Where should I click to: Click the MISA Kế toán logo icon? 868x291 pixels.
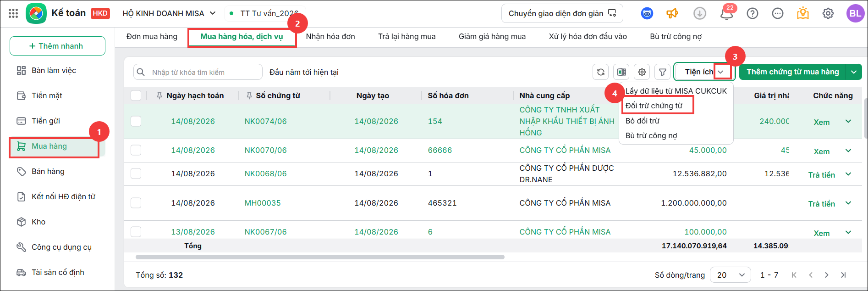(x=36, y=13)
